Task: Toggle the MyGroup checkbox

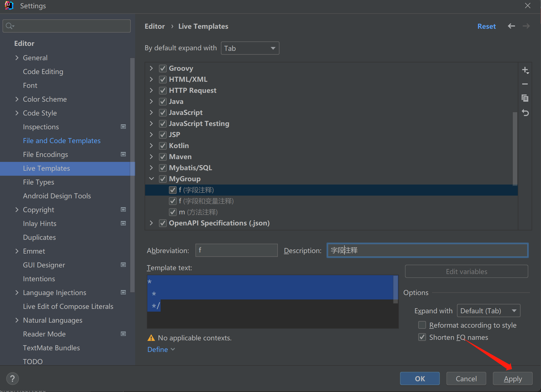Action: 163,179
